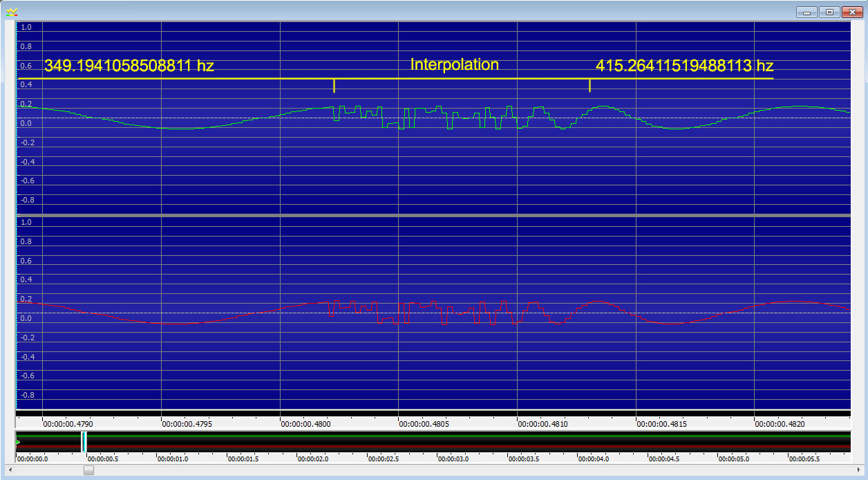Click the 415.26411519488113 hz annotation
Viewport: 868px width, 480px height.
pos(684,66)
